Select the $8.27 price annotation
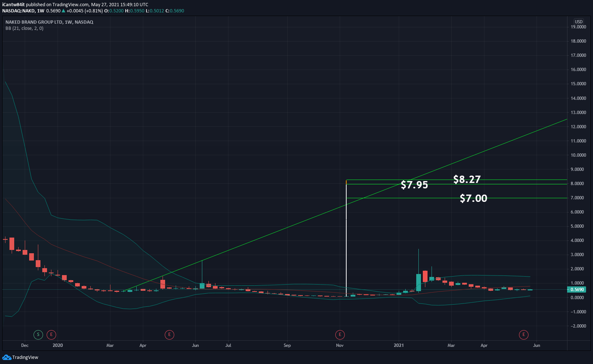Image resolution: width=593 pixels, height=364 pixels. tap(467, 179)
